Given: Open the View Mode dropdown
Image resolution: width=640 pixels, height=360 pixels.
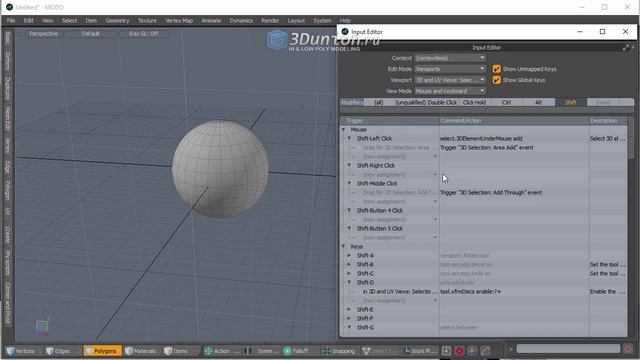Looking at the screenshot, I should pos(450,91).
